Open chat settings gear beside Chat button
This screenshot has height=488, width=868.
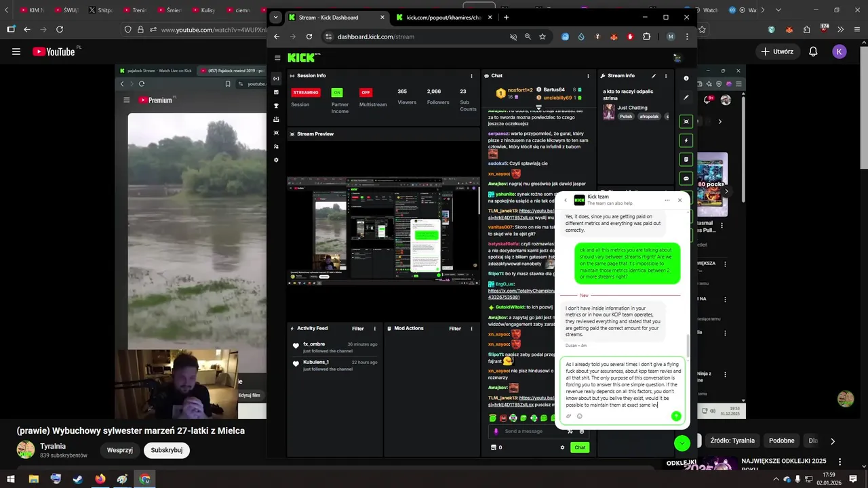click(562, 447)
